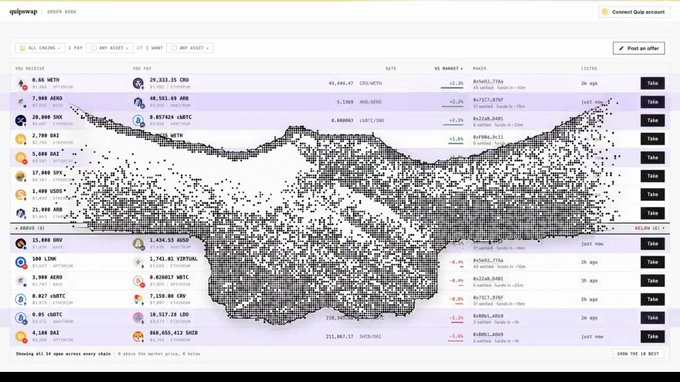Click the ARB token icon for 21,000 ARB
The image size is (680, 382).
[21, 213]
